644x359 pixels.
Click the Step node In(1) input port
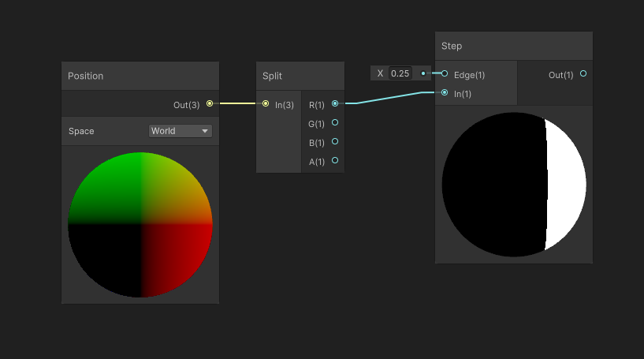pos(445,92)
